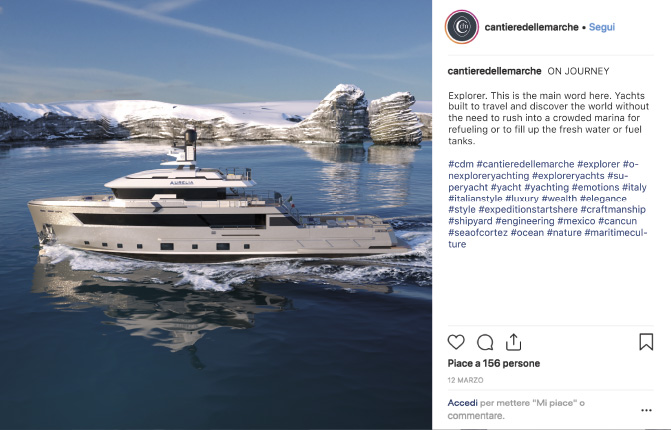The width and height of the screenshot is (671, 430).
Task: Open cantieredellemarche username in header
Action: point(531,27)
